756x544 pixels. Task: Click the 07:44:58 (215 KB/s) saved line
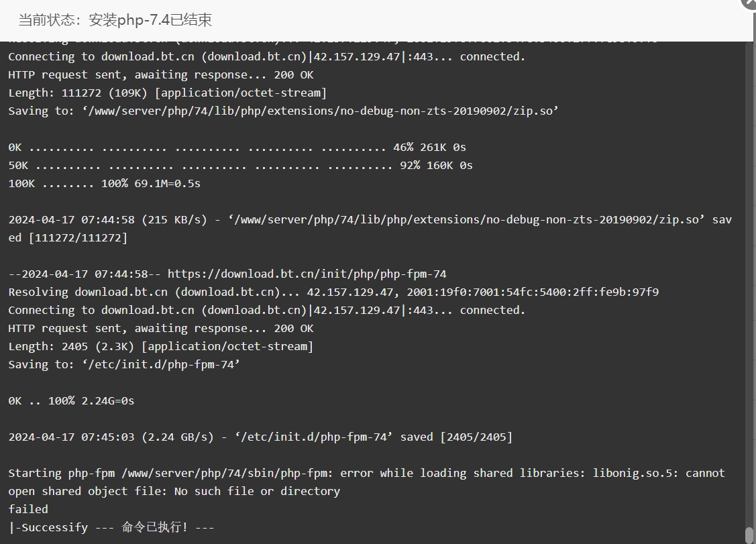click(370, 229)
